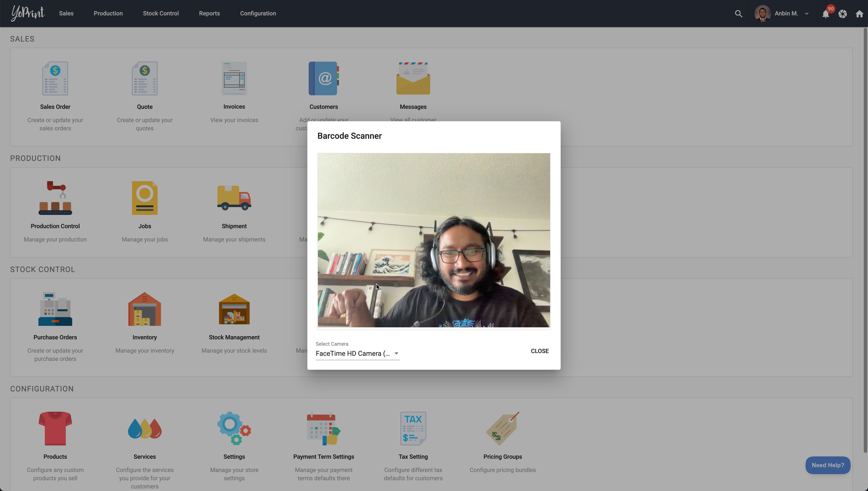868x491 pixels.
Task: Open the Reports menu
Action: 209,13
